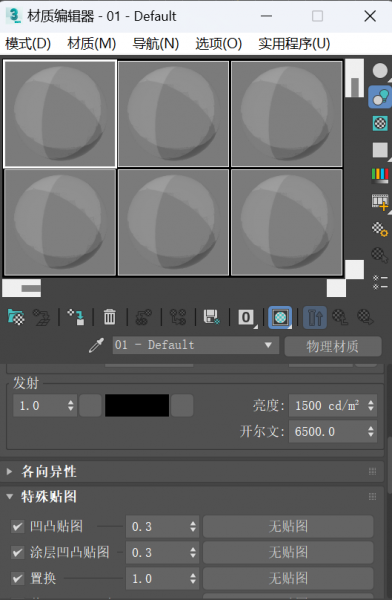
Task: Click the 3ds Max app icon in title bar
Action: pyautogui.click(x=14, y=16)
